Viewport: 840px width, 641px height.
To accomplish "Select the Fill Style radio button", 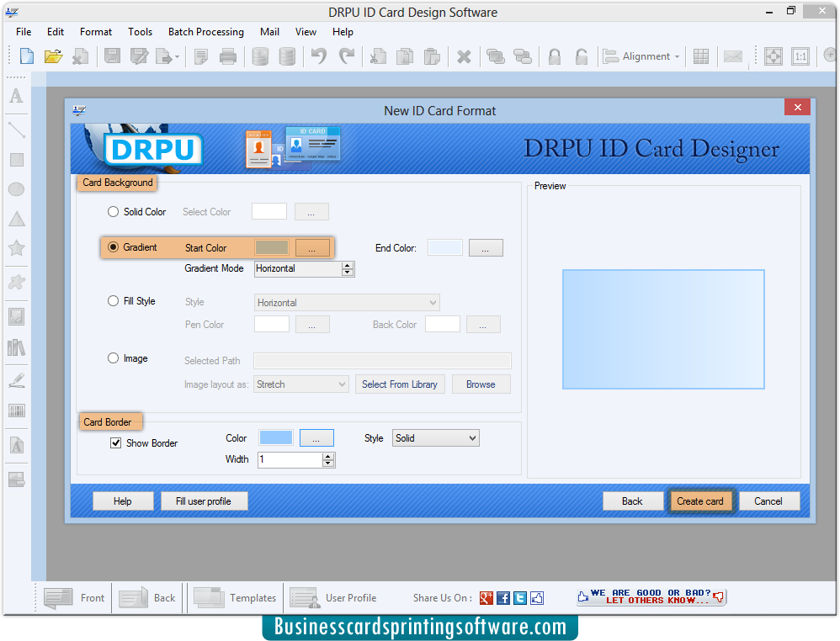I will click(113, 301).
